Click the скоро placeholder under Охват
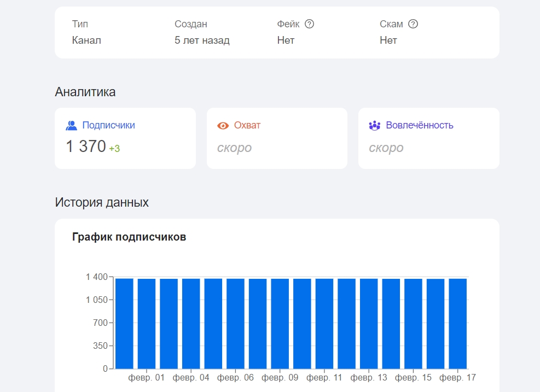 point(234,148)
